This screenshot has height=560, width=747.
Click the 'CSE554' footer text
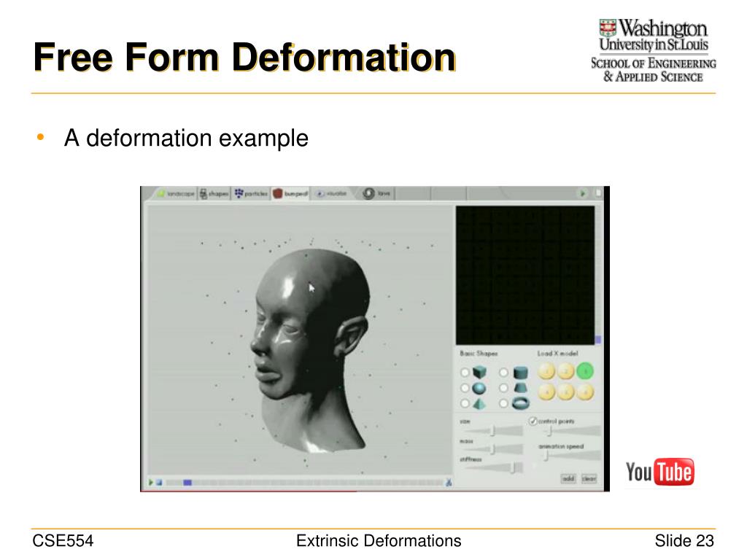pyautogui.click(x=63, y=540)
